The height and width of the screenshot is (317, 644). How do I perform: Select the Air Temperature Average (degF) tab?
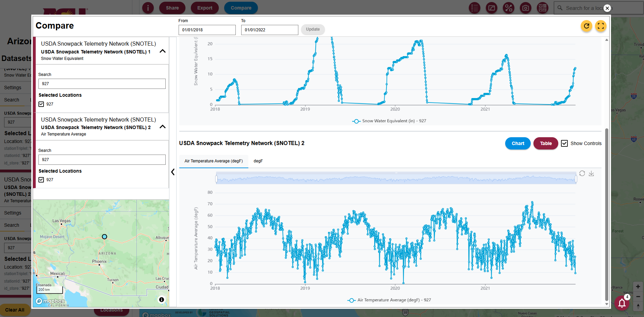214,161
